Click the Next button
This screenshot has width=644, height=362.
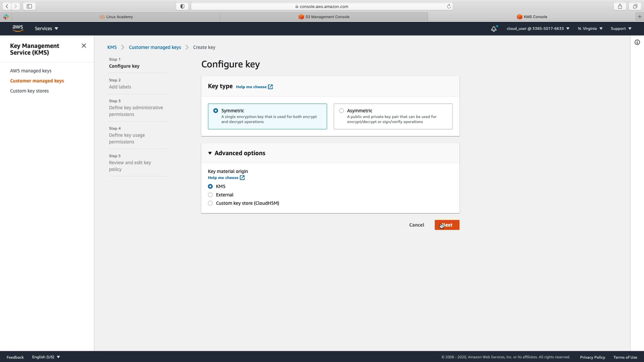[447, 225]
